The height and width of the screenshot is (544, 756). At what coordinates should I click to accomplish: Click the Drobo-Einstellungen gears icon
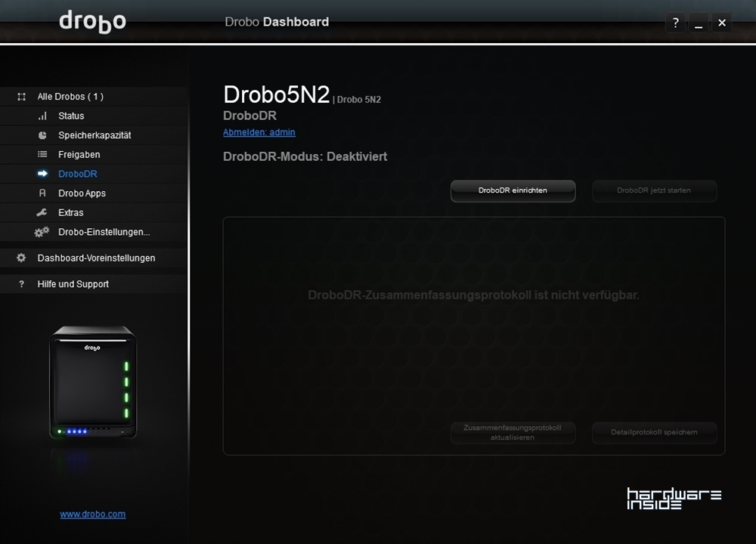click(x=42, y=232)
